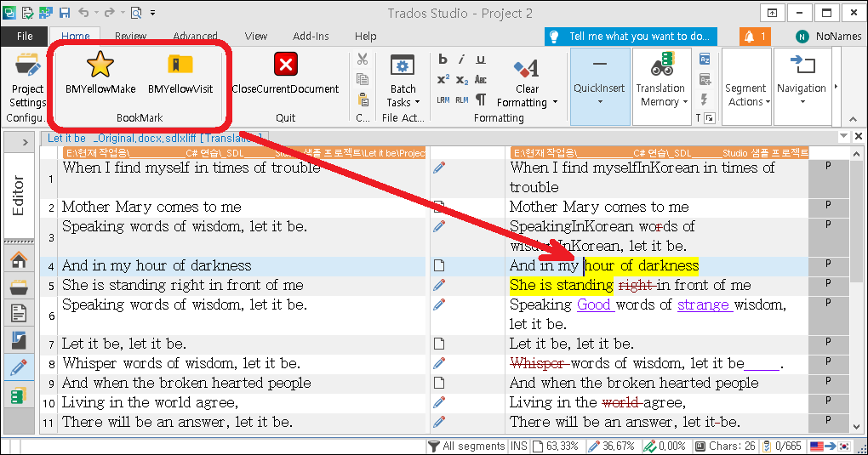The image size is (868, 455).
Task: Click target text 'Mother Mary comes to me'
Action: [x=599, y=207]
